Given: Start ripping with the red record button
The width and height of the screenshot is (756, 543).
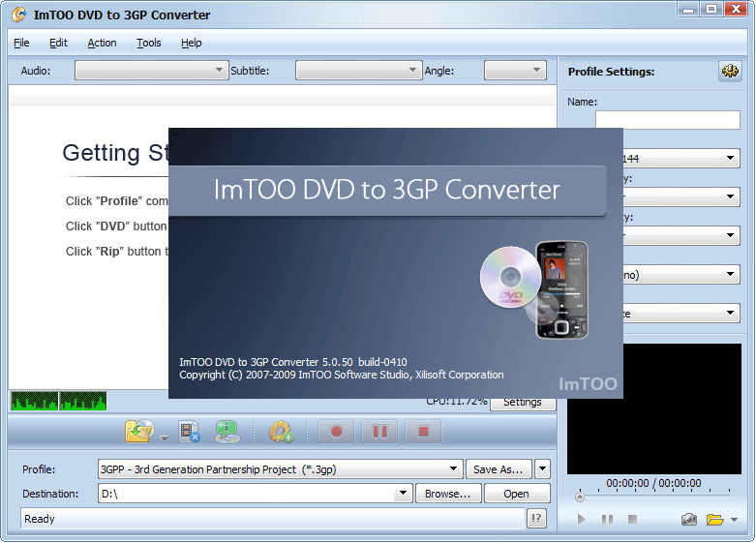Looking at the screenshot, I should [x=336, y=431].
